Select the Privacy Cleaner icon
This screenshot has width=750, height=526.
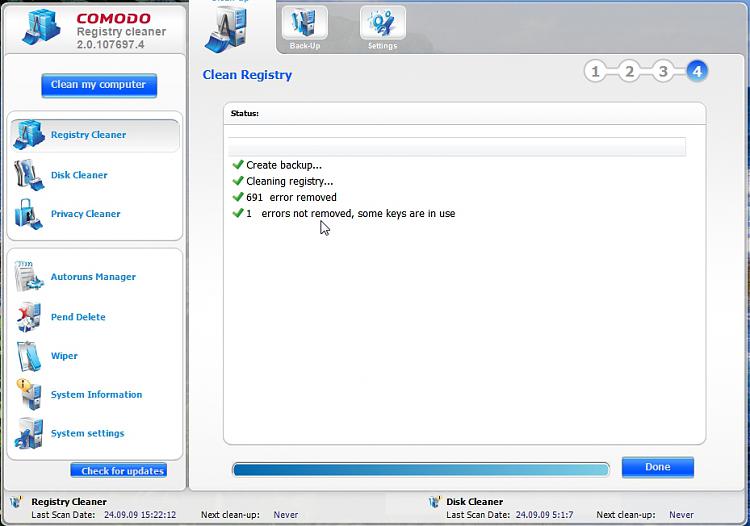click(x=29, y=214)
